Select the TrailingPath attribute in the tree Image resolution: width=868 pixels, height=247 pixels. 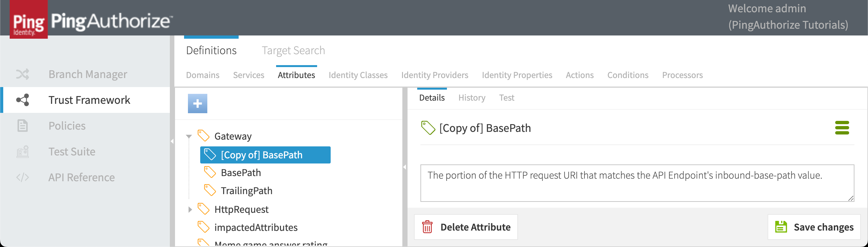246,191
